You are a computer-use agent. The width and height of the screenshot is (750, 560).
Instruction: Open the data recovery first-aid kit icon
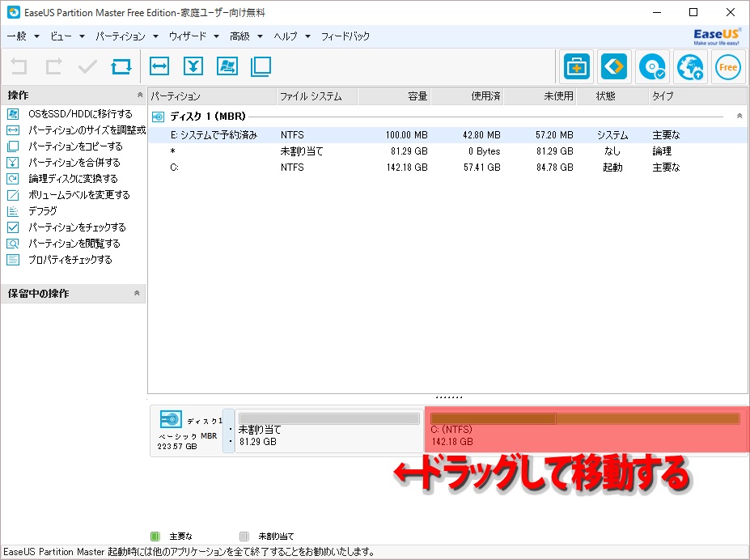tap(576, 67)
